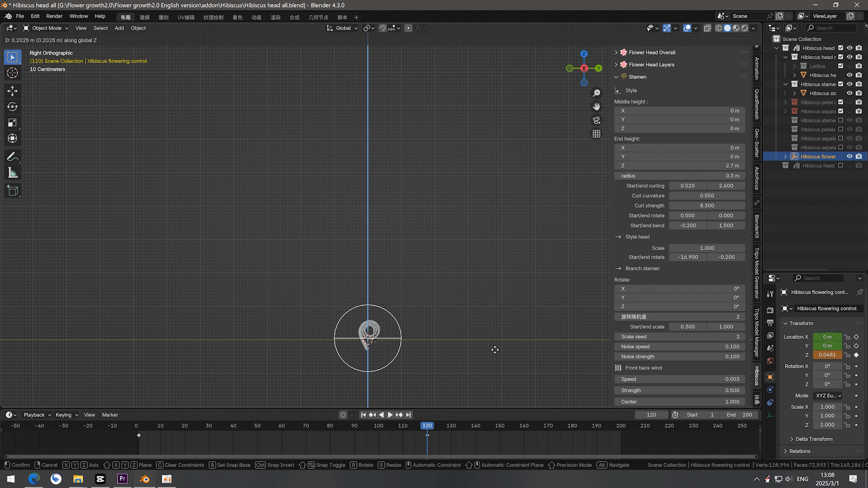Image resolution: width=868 pixels, height=488 pixels.
Task: Switch to solid viewport shading
Action: tap(727, 28)
